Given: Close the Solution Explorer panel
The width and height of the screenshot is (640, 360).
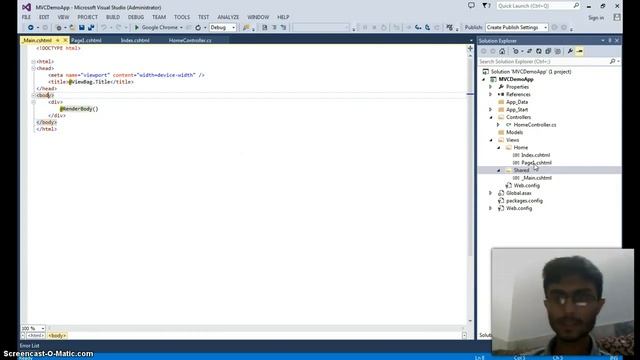Looking at the screenshot, I should click(617, 41).
